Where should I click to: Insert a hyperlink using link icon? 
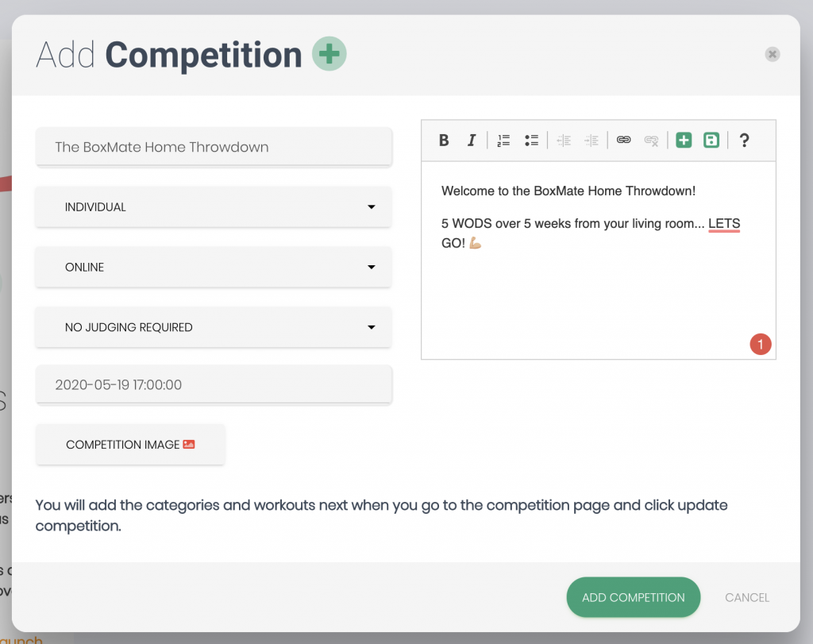click(624, 140)
